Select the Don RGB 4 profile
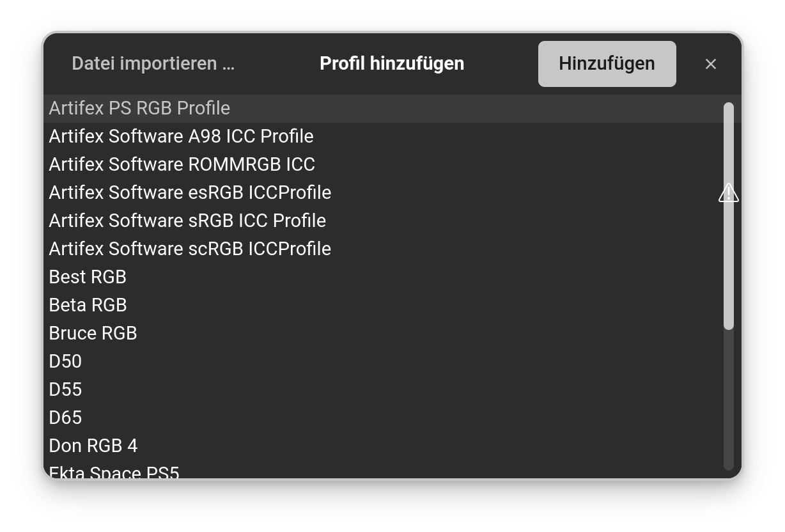 coord(93,446)
